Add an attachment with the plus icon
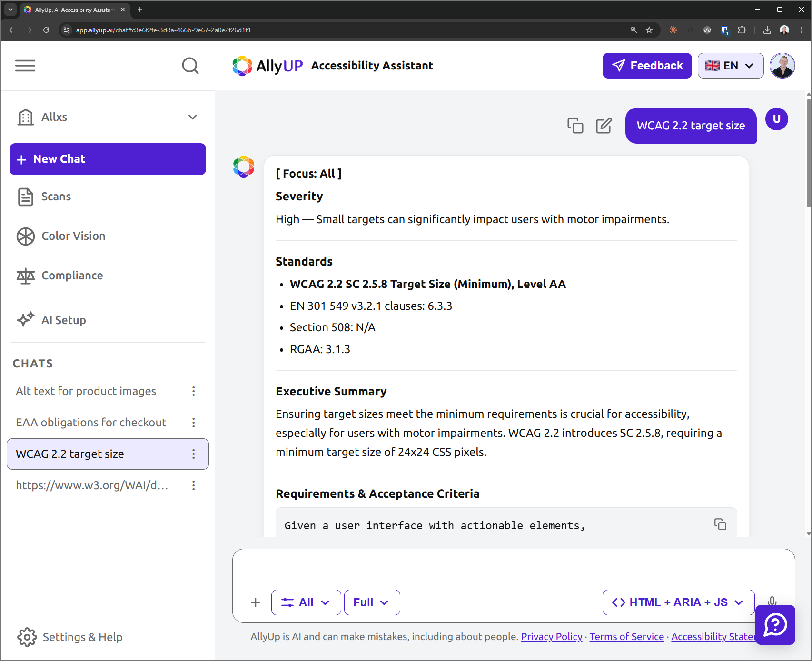Screen dimensions: 812x661 [x=256, y=602]
